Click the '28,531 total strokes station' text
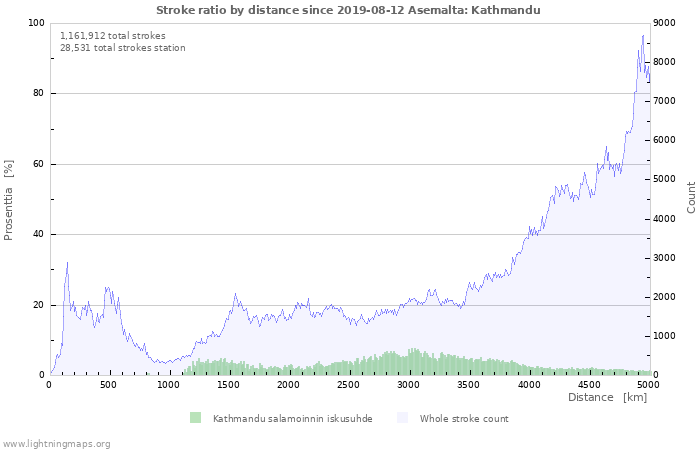This screenshot has height=450, width=700. coord(122,47)
